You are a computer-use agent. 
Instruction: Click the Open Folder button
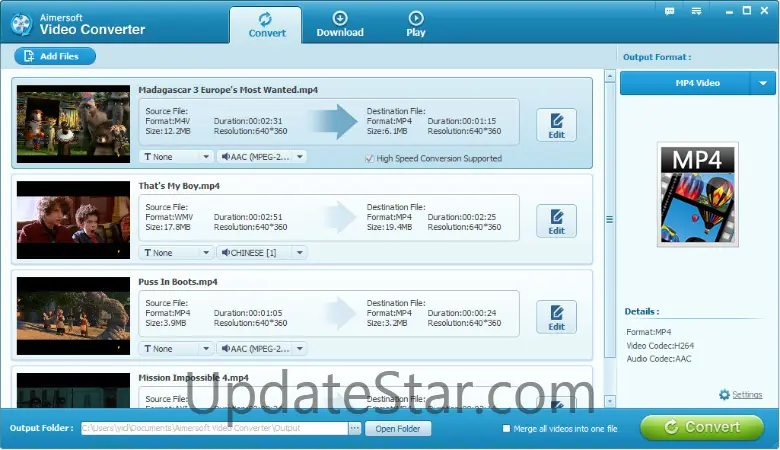click(397, 429)
